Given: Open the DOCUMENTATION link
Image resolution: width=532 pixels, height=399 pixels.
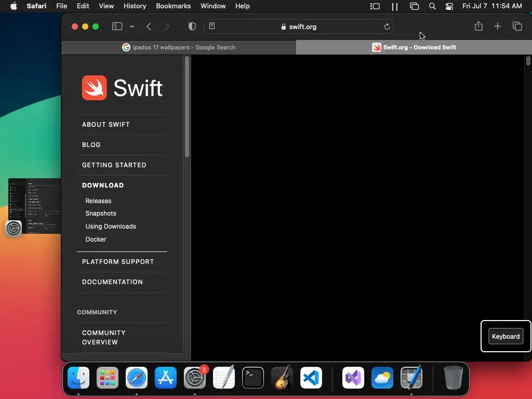Looking at the screenshot, I should point(112,282).
